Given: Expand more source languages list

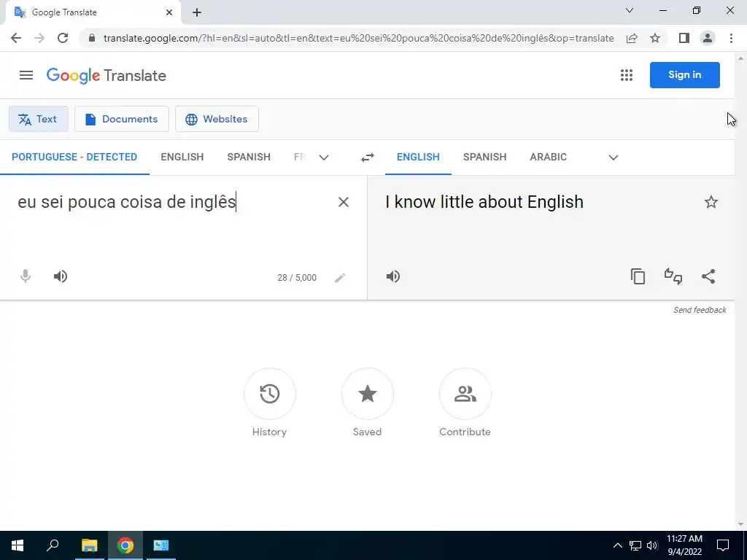Looking at the screenshot, I should click(324, 157).
